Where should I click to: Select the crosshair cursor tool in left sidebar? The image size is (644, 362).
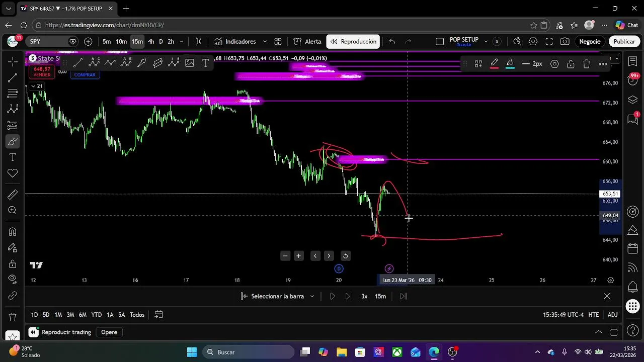(13, 61)
